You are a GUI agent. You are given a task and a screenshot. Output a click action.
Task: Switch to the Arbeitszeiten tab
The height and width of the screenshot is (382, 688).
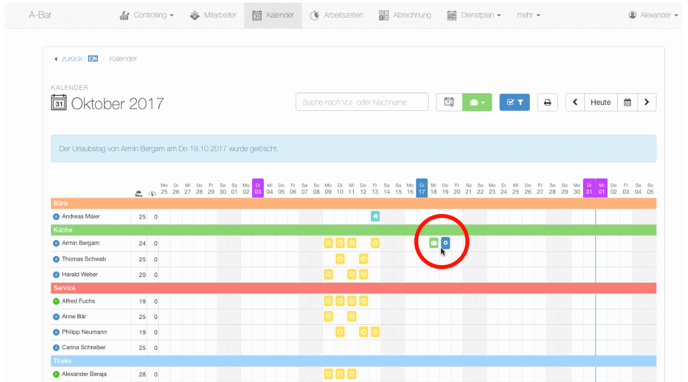[337, 15]
